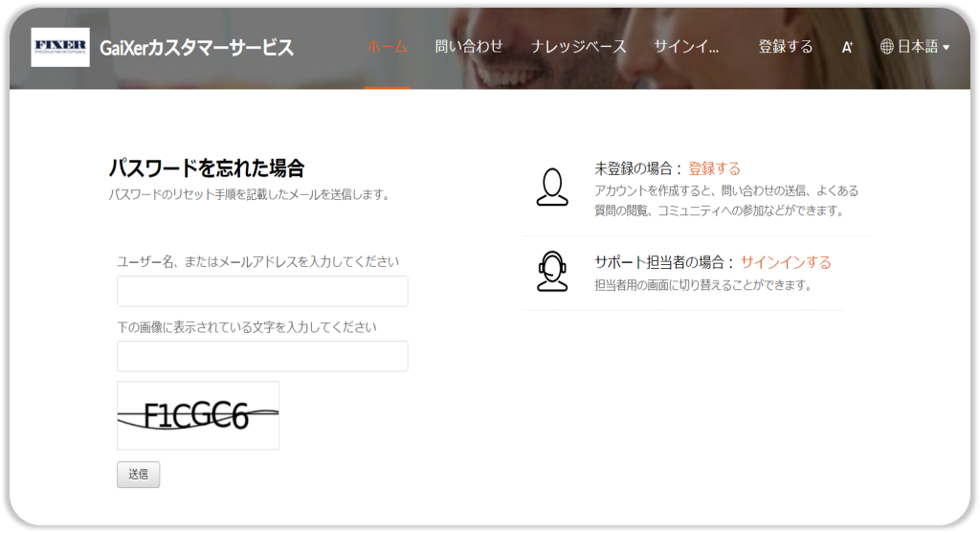Screen dimensions: 980x533
Task: Click the GaiXerカスタマーサービス site title
Action: coord(196,48)
